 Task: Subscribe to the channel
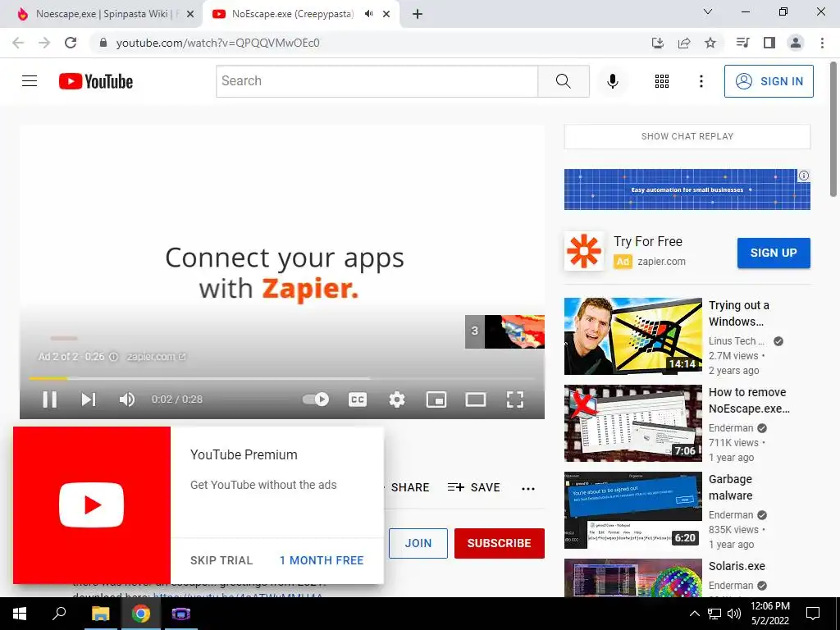(x=500, y=543)
